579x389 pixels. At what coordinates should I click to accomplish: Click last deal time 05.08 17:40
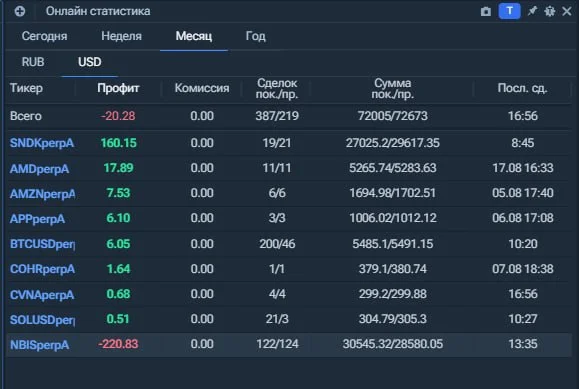tap(523, 193)
